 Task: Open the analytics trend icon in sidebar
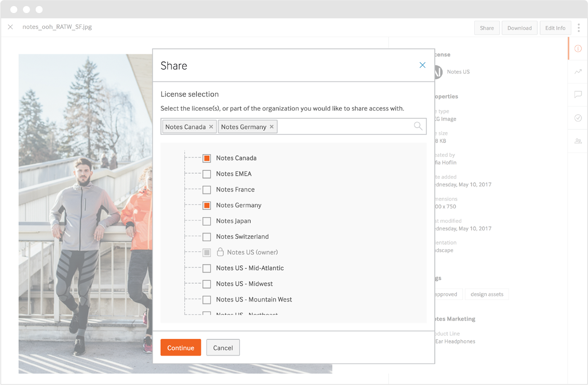coord(578,71)
